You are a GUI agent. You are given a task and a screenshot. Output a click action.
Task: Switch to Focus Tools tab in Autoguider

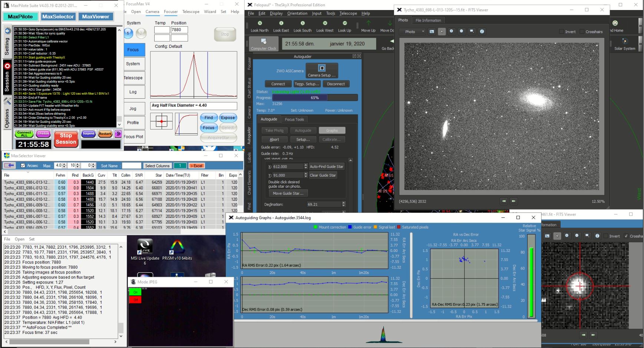(294, 119)
